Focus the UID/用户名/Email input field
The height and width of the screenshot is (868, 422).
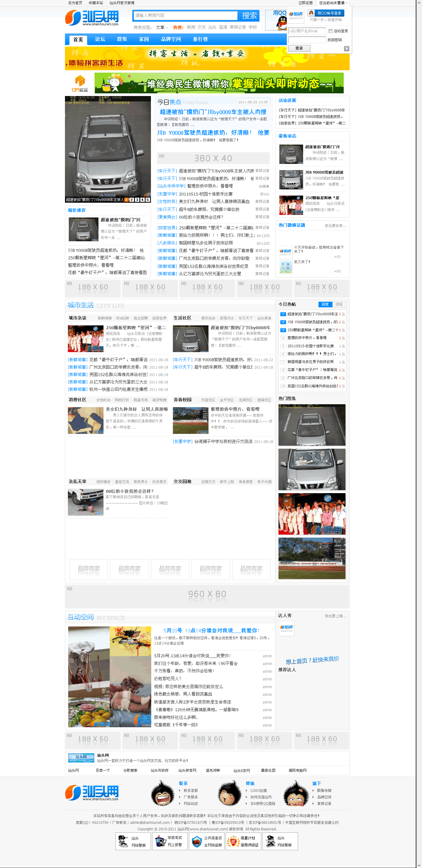307,31
